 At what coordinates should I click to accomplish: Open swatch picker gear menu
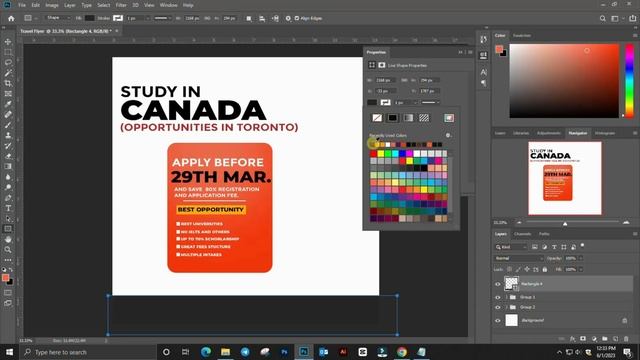point(448,136)
